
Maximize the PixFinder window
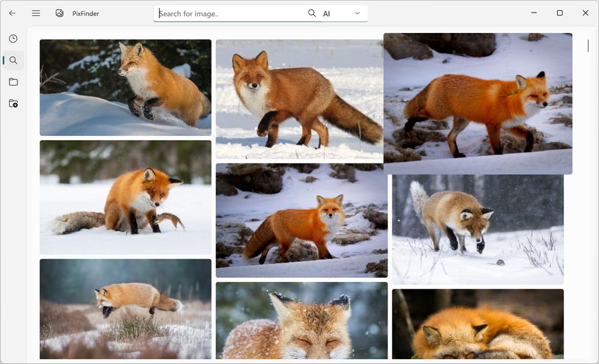click(559, 13)
